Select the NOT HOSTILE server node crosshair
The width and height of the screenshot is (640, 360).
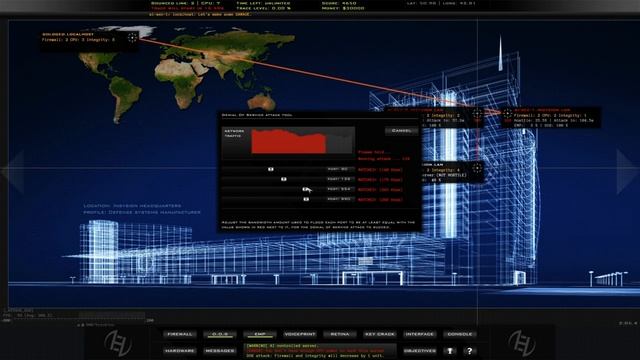coord(477,168)
